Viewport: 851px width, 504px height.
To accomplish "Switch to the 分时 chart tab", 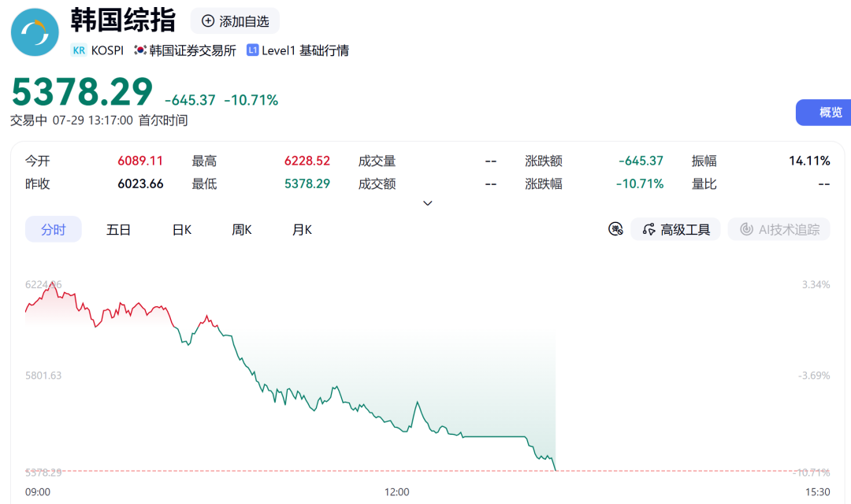I will pyautogui.click(x=54, y=229).
